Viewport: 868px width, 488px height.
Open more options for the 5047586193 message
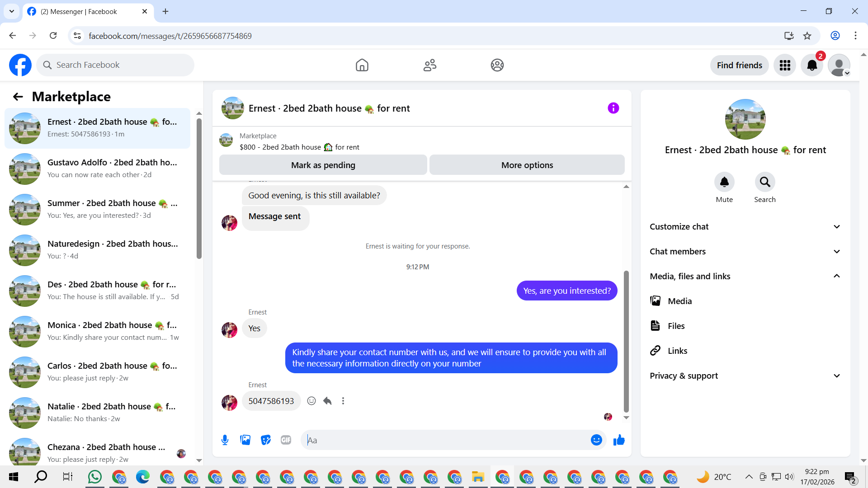[343, 401]
